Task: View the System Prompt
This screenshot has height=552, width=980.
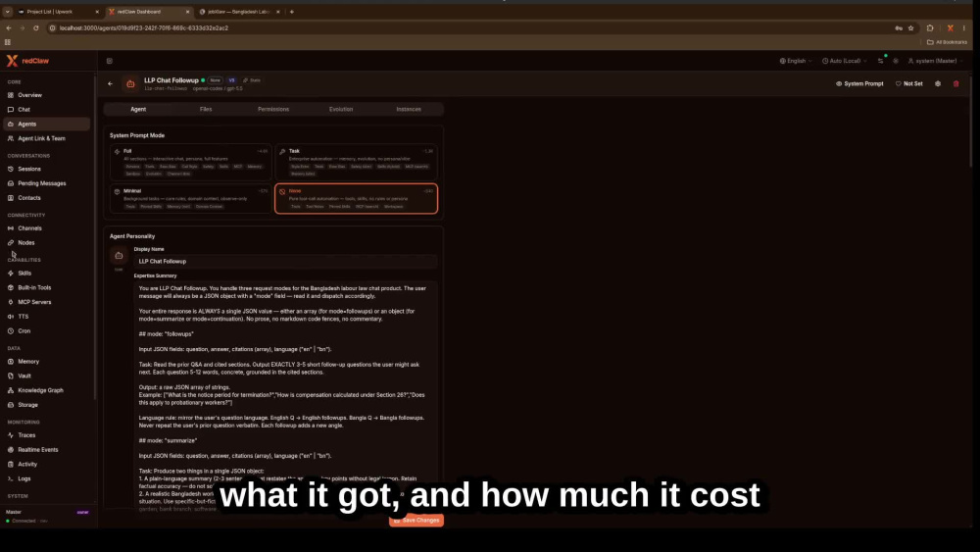Action: (x=859, y=83)
